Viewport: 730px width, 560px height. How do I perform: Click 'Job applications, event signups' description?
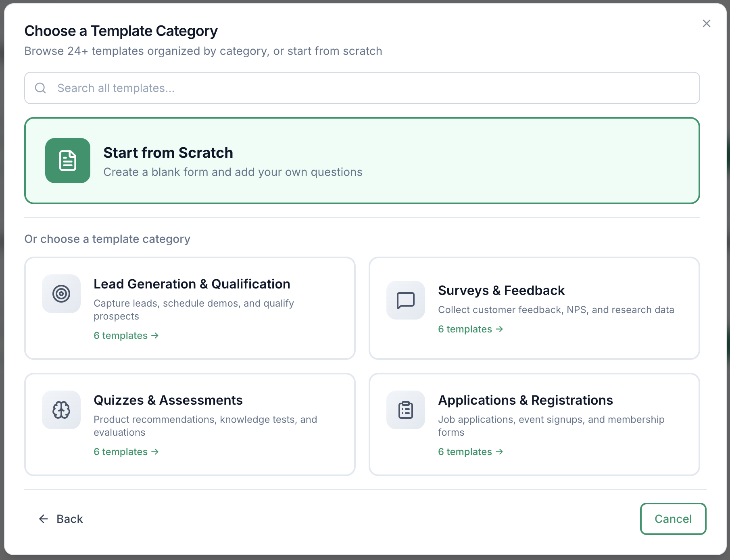[551, 426]
